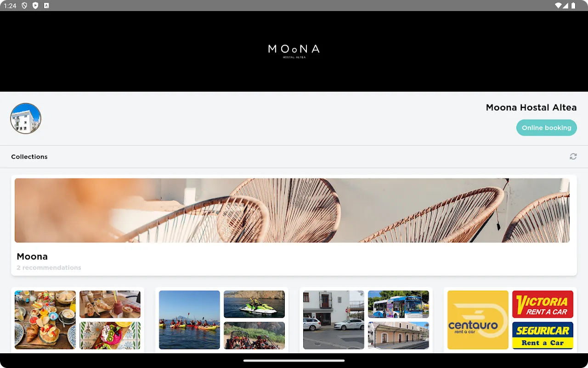
Task: Open the breakfast table photo
Action: click(x=45, y=320)
